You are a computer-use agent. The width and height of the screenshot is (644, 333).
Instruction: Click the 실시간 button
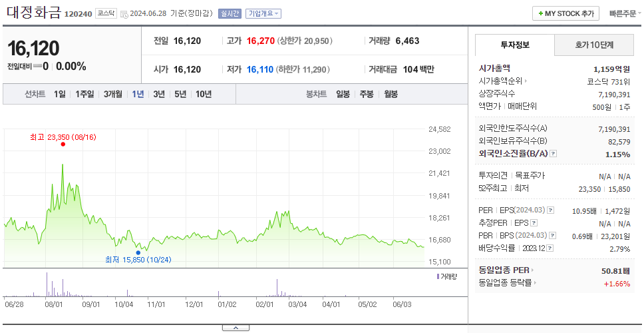[230, 13]
